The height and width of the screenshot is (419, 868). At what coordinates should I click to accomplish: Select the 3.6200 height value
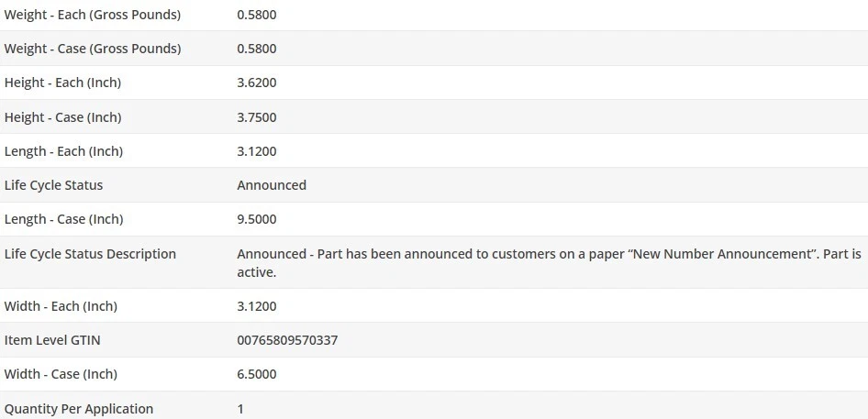(256, 83)
